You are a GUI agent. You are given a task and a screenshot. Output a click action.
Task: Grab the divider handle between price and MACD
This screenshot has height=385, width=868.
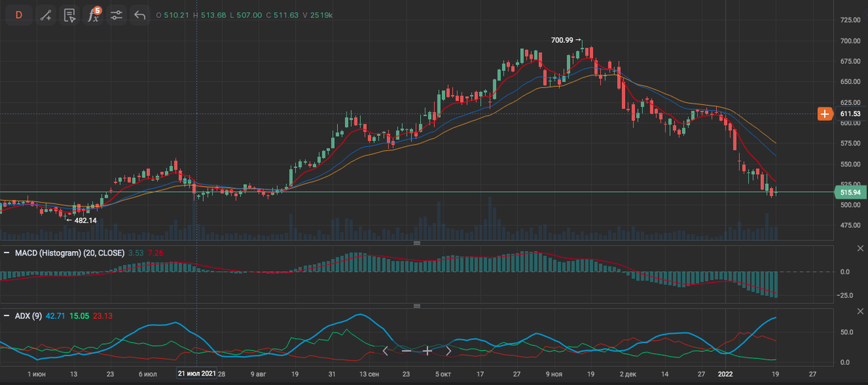417,243
